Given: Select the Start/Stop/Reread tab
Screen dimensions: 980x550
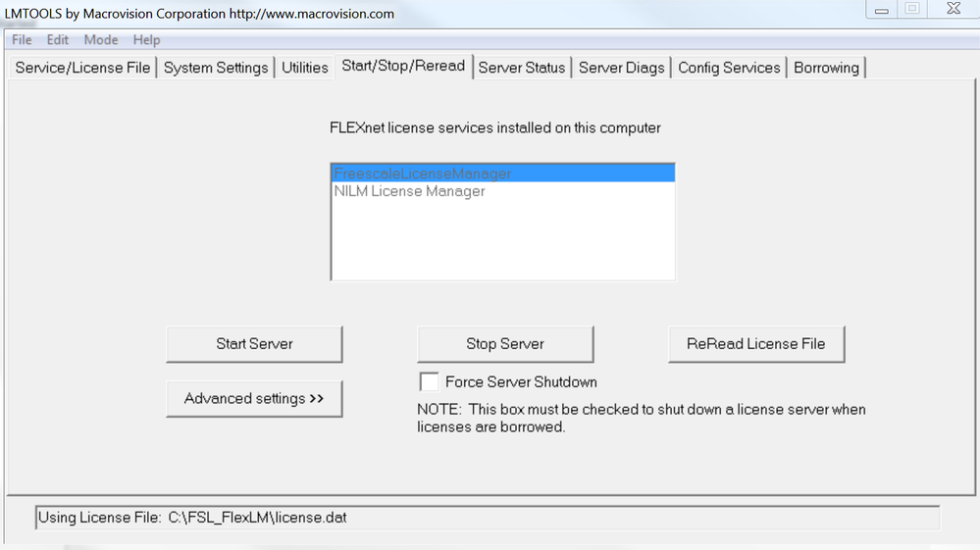Looking at the screenshot, I should (403, 67).
